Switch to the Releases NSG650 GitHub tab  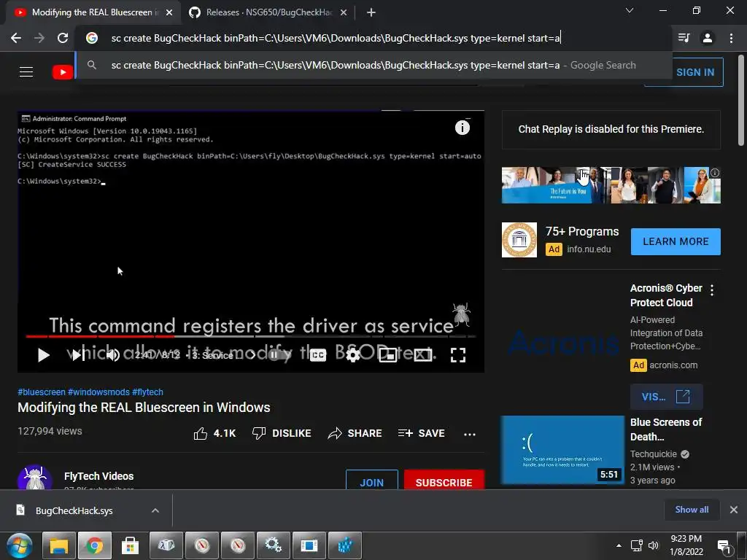(268, 12)
